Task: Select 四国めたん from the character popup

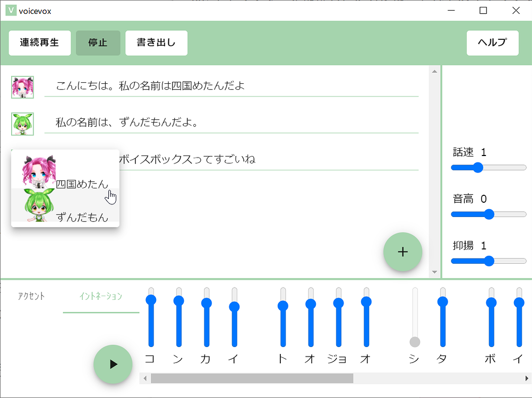Action: [x=65, y=171]
